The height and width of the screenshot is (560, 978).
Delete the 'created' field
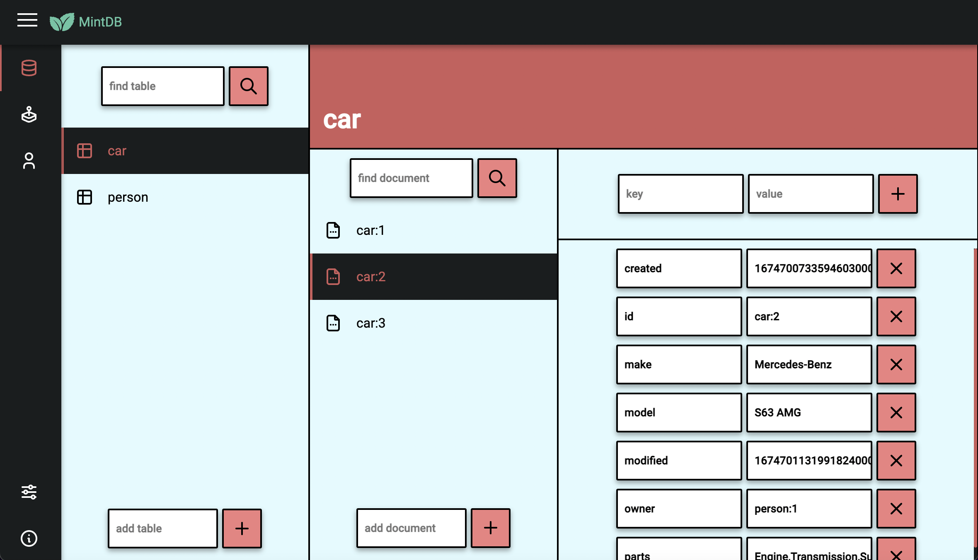(896, 268)
